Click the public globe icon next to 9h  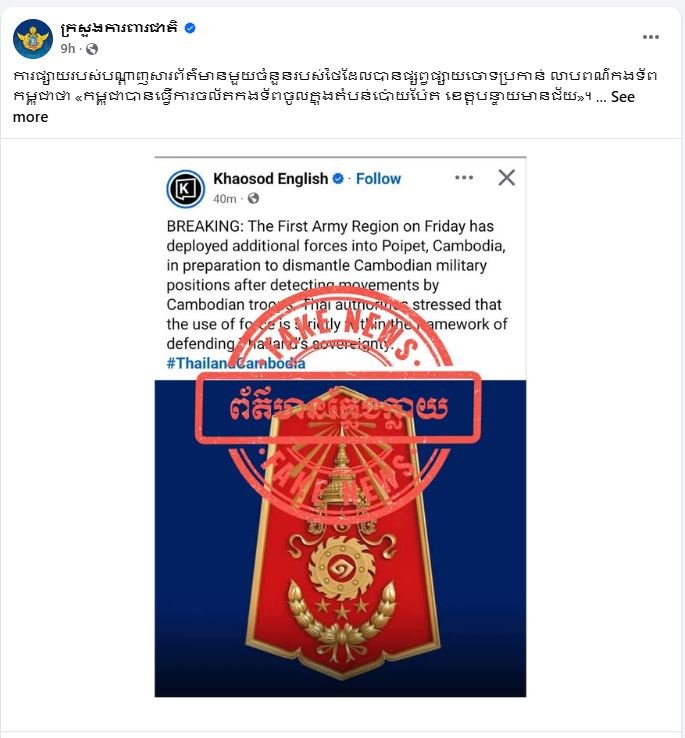click(92, 49)
